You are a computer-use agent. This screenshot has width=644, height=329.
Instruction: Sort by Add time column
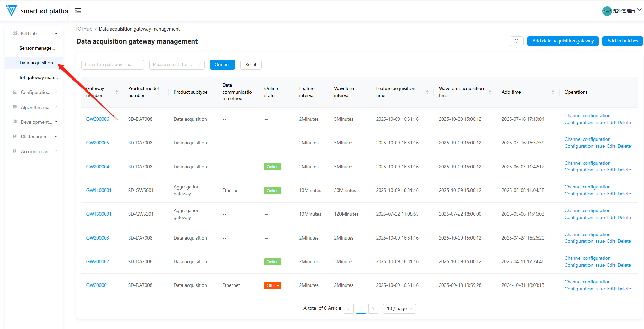pos(553,92)
